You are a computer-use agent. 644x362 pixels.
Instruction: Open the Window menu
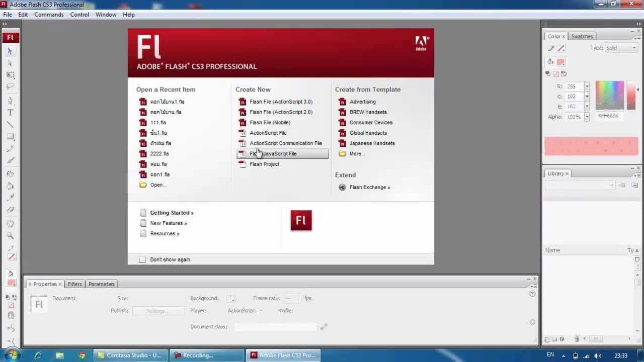click(106, 15)
